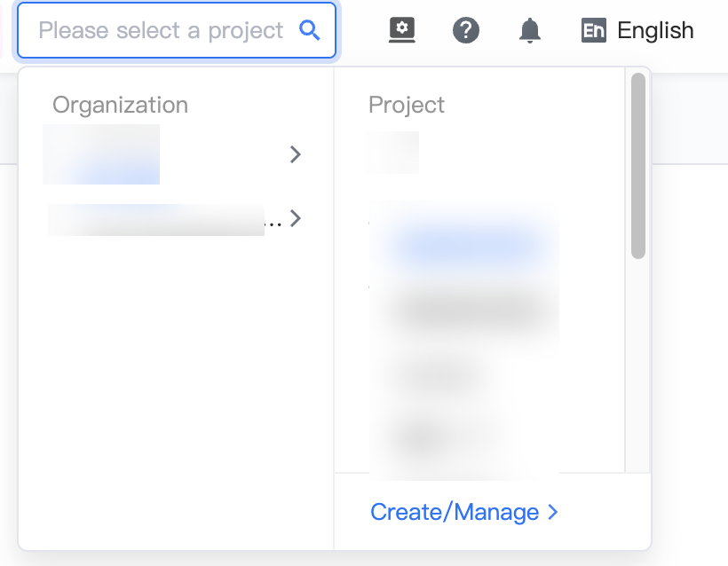
Task: Expand the second organization chevron
Action: (296, 218)
